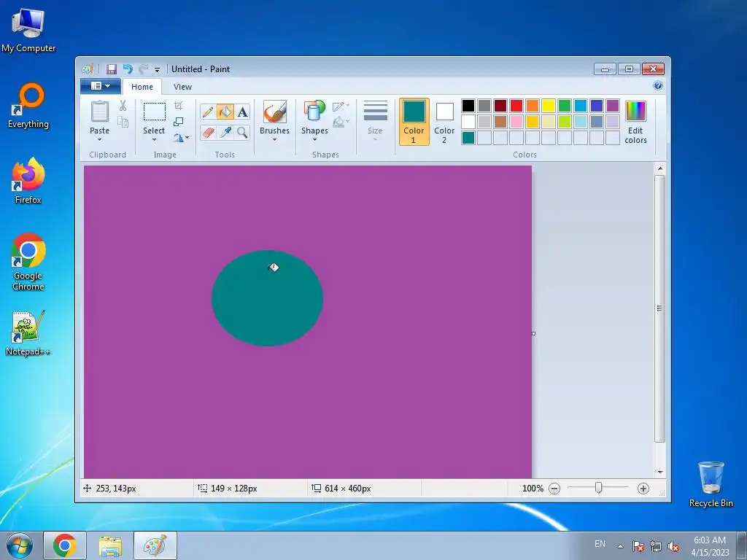The height and width of the screenshot is (560, 747).
Task: Click zoom in plus button
Action: [643, 489]
